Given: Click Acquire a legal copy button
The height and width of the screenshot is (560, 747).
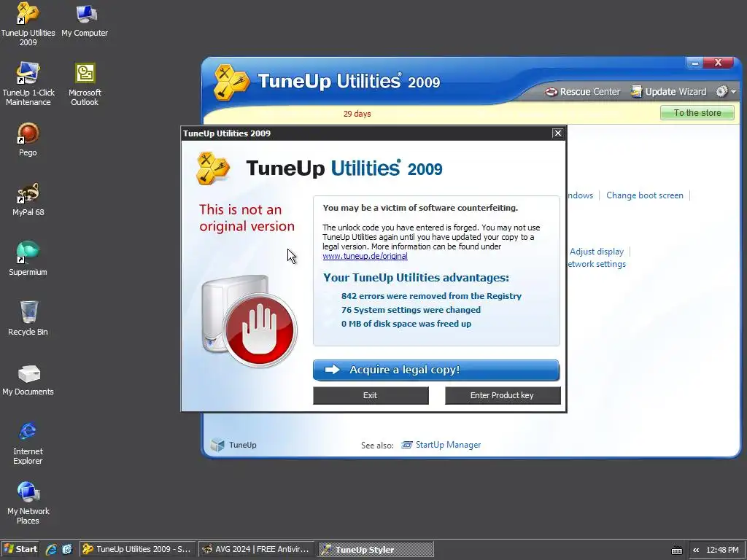Looking at the screenshot, I should (x=436, y=370).
